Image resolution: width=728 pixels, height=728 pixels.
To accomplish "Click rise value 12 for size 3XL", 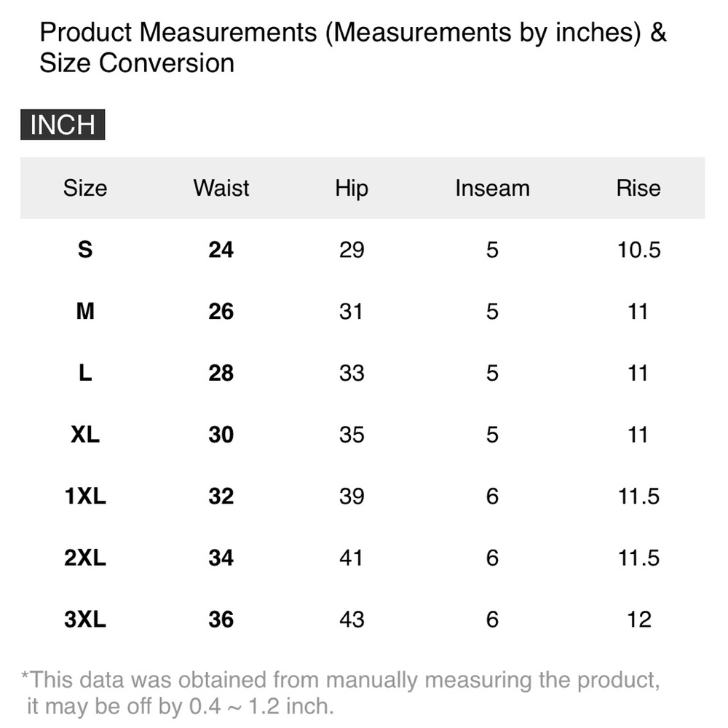I will 639,620.
